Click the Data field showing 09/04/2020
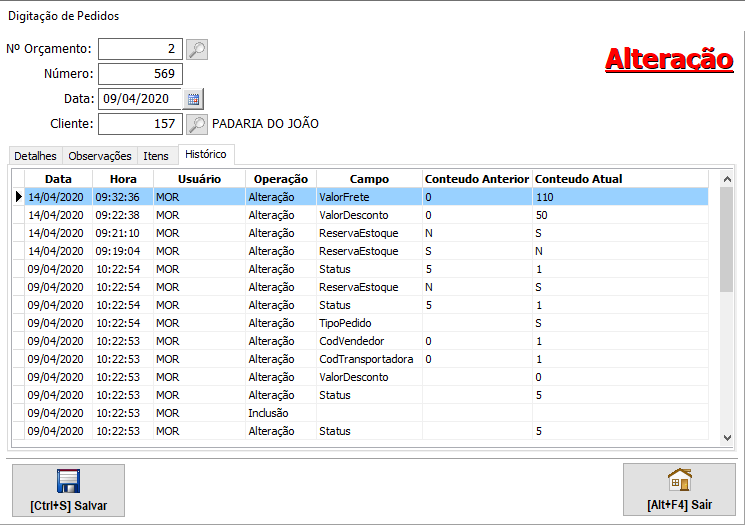The image size is (745, 525). tap(138, 98)
